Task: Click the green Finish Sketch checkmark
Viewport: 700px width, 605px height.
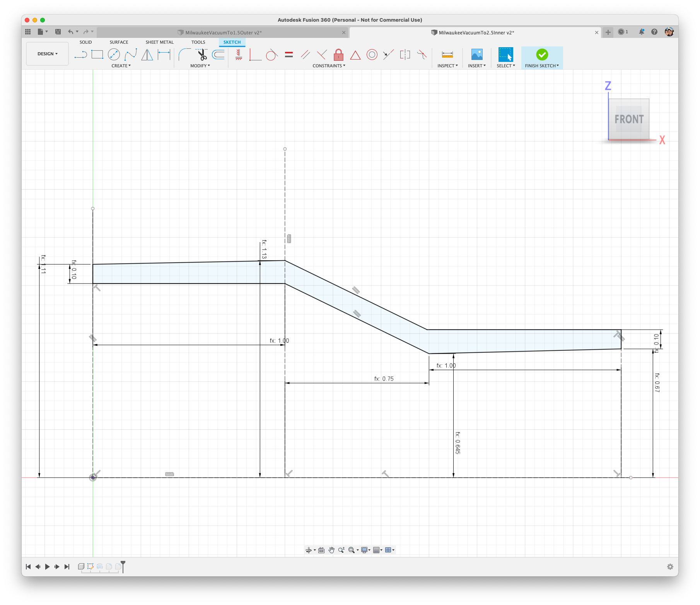Action: 542,55
